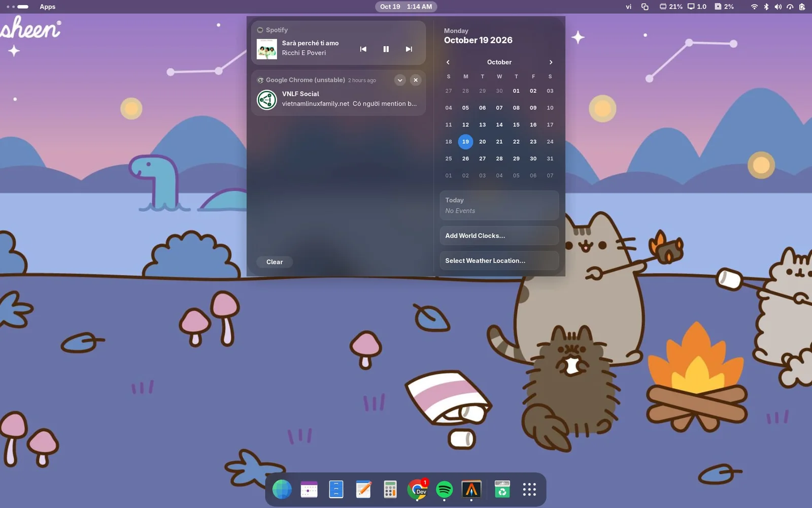Screen dimensions: 812x508
Task: Launch the globe web browser from dock
Action: (282, 490)
